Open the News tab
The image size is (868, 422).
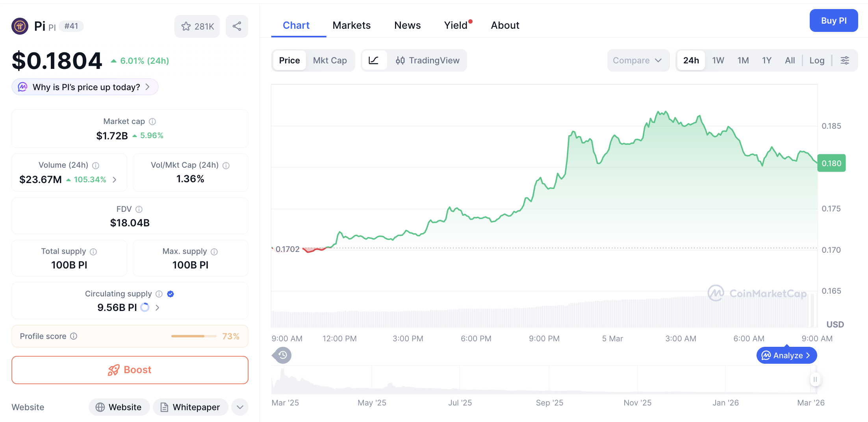pyautogui.click(x=407, y=25)
